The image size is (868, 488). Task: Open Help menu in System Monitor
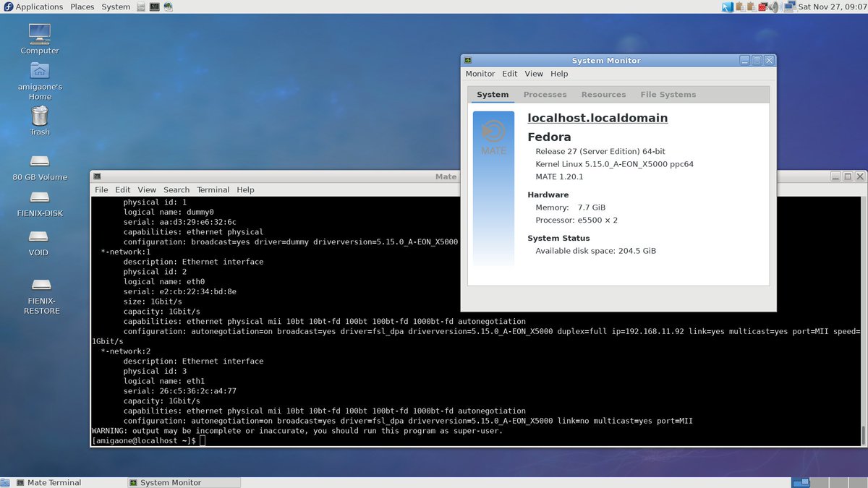[559, 74]
